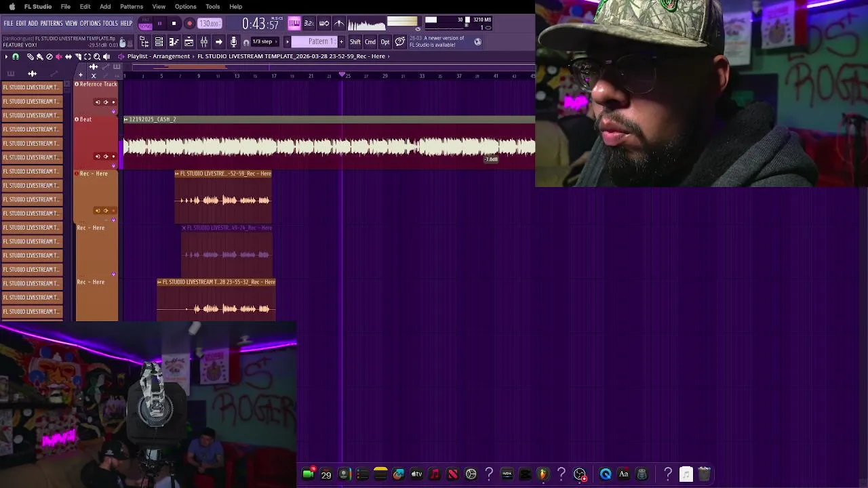Expand the pattern arrow left of Pattern 1

tap(287, 41)
